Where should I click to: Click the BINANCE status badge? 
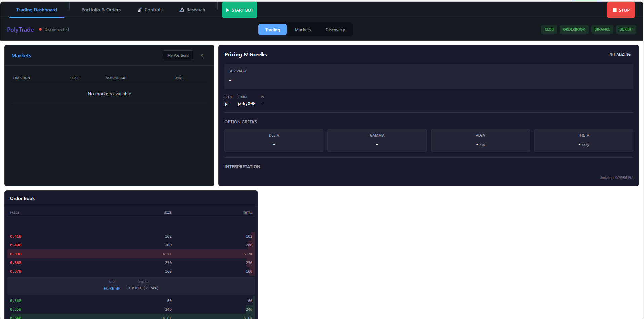(602, 29)
